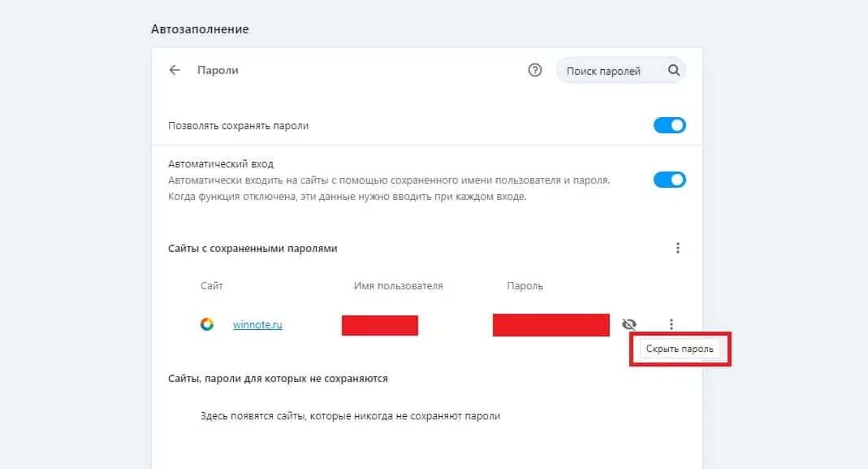868x469 pixels.
Task: Click the Автоматический вход label text
Action: click(220, 164)
